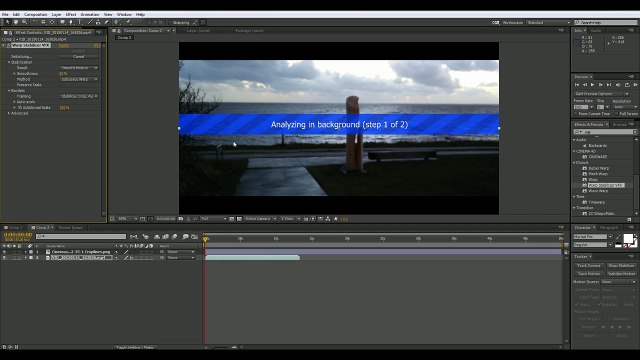Open the Framing dropdown

[79, 96]
